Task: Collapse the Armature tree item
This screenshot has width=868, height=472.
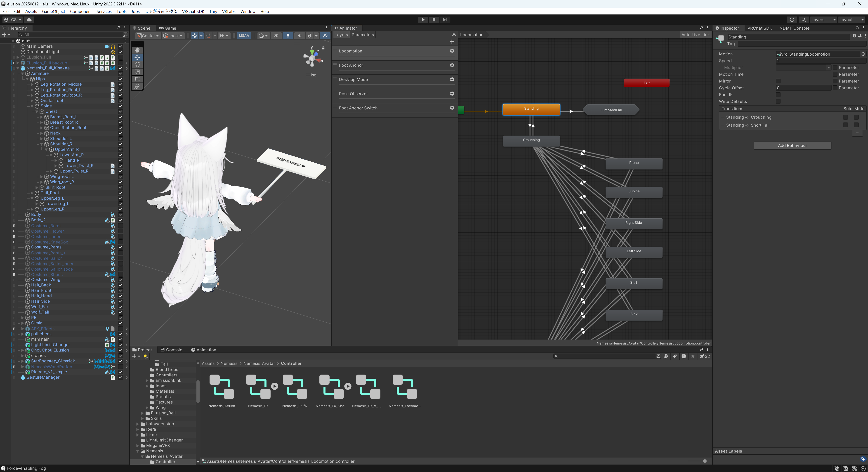Action: click(23, 73)
